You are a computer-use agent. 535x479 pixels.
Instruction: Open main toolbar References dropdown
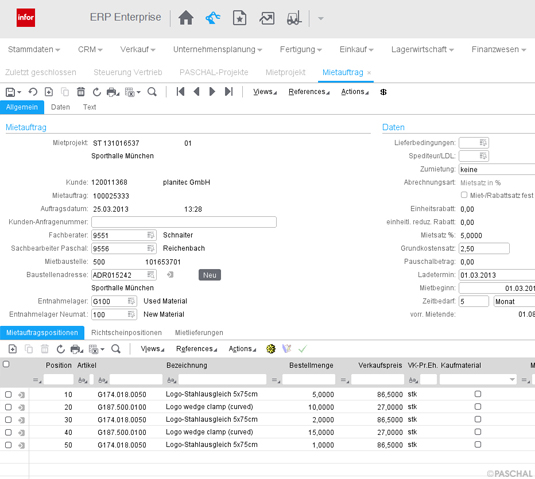pyautogui.click(x=309, y=92)
